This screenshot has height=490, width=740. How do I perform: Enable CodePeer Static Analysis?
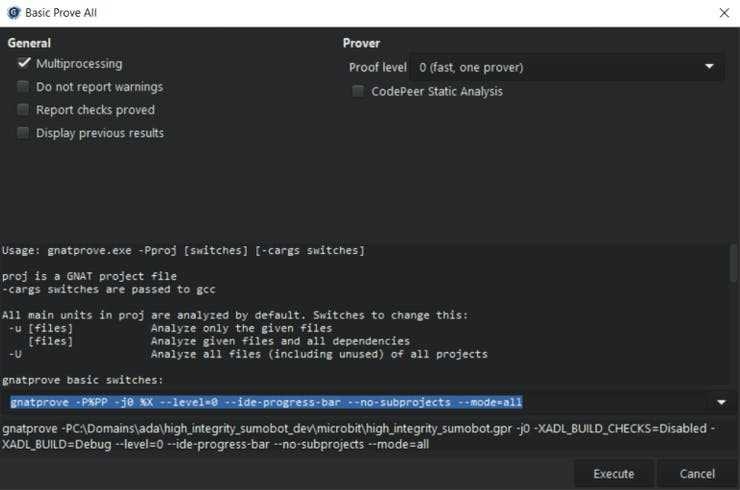tap(358, 92)
